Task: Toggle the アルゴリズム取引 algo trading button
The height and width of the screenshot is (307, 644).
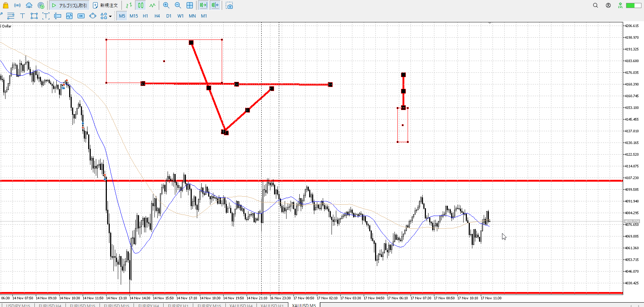Action: [70, 5]
